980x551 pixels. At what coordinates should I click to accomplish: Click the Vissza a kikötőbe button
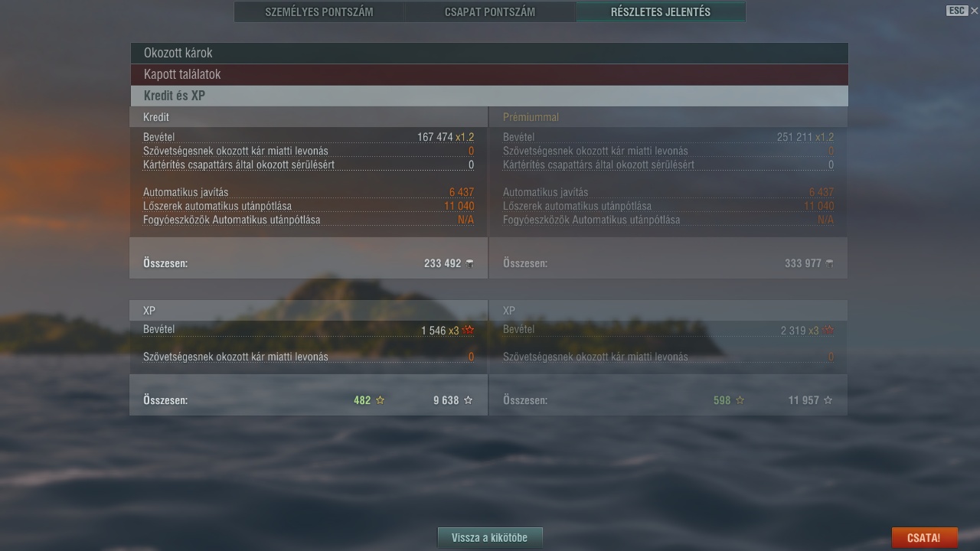click(490, 537)
